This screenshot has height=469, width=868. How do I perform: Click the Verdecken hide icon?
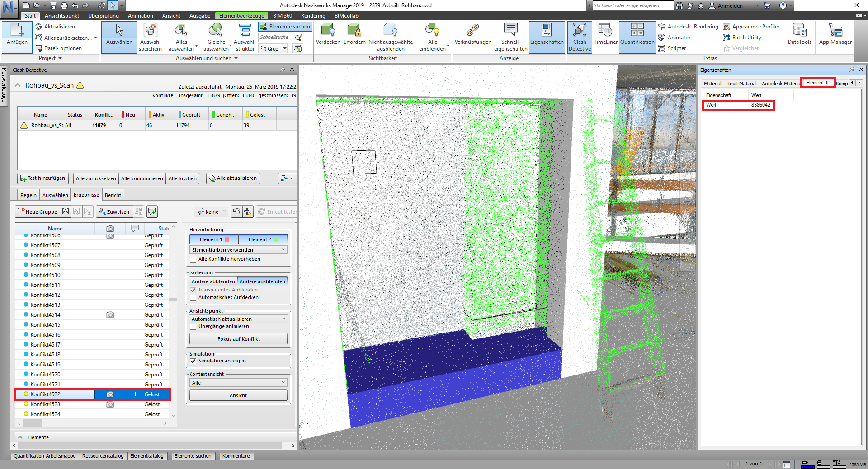click(328, 35)
